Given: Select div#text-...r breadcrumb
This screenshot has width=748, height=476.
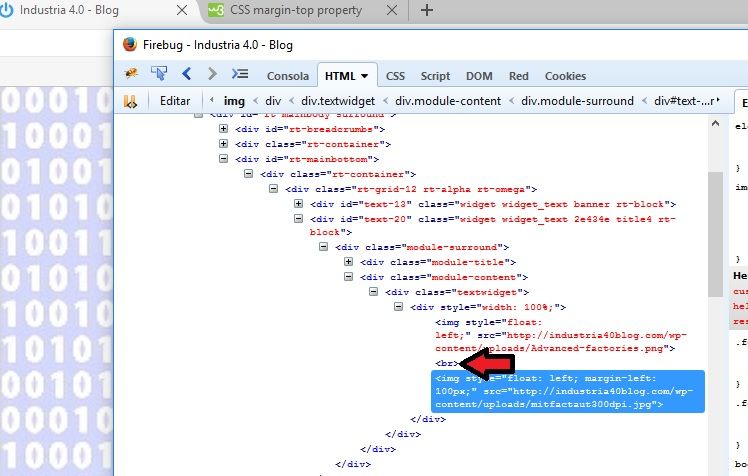Looking at the screenshot, I should pos(684,101).
